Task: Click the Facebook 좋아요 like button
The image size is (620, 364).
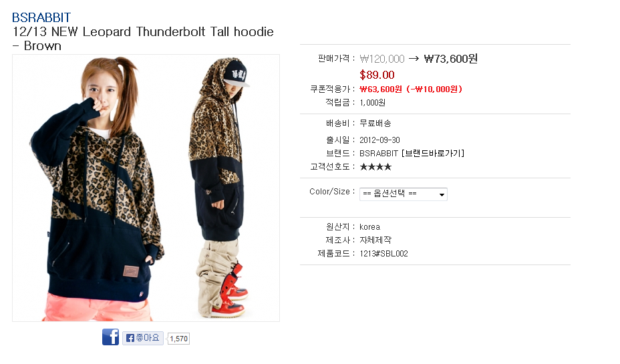Action: click(x=143, y=338)
